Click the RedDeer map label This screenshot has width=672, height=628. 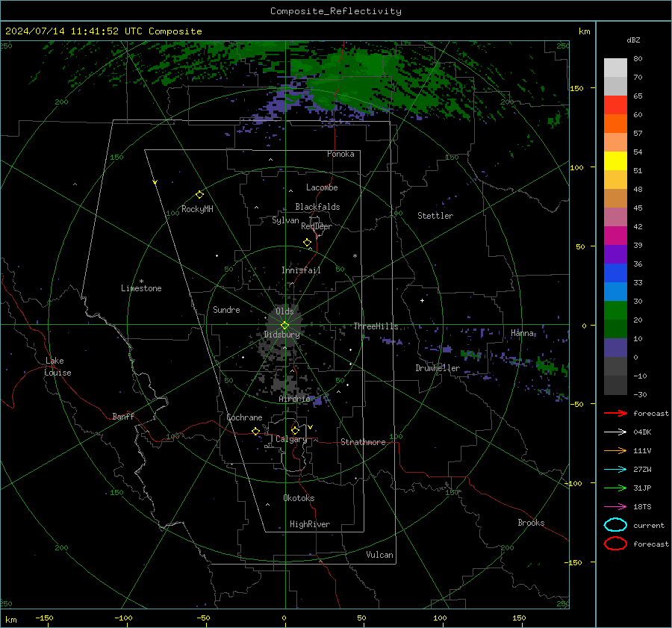coord(317,226)
